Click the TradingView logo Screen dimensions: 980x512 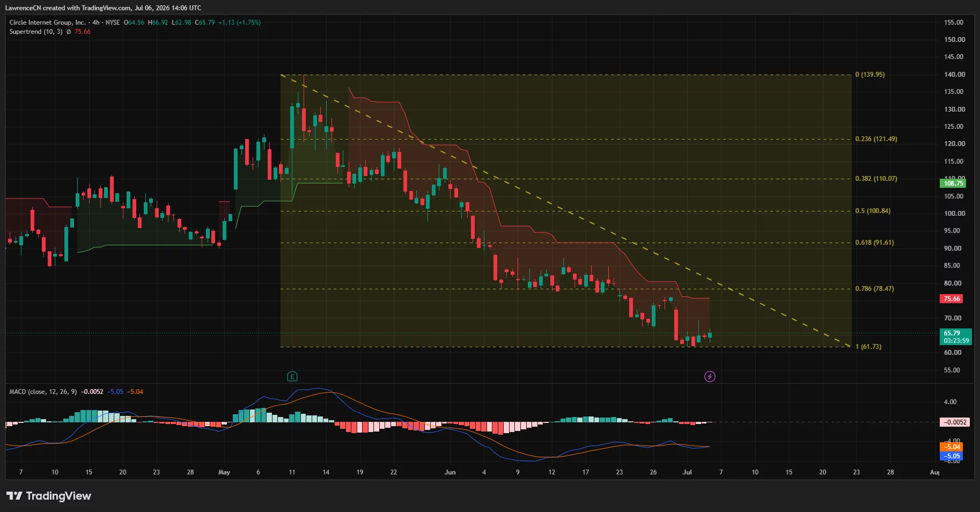pos(49,496)
